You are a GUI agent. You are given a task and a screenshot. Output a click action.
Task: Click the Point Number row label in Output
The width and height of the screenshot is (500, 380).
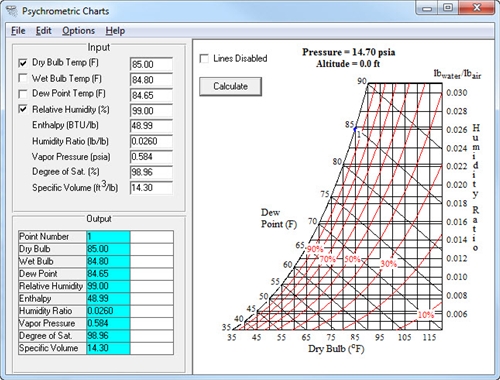[x=52, y=237]
